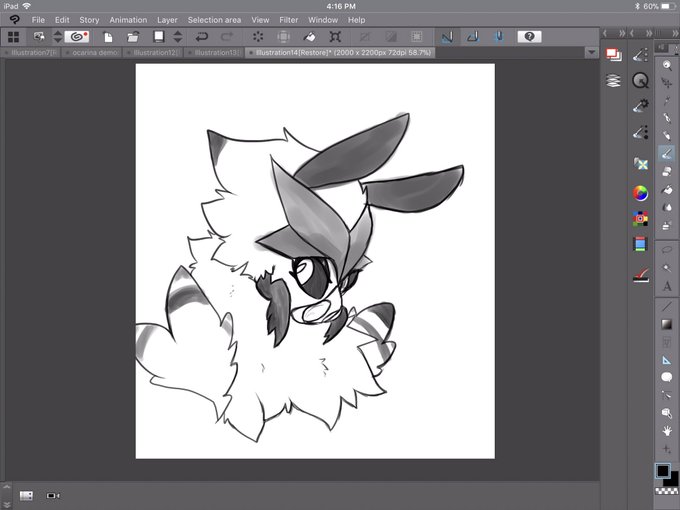Open the Story menu
This screenshot has width=680, height=510.
(89, 20)
